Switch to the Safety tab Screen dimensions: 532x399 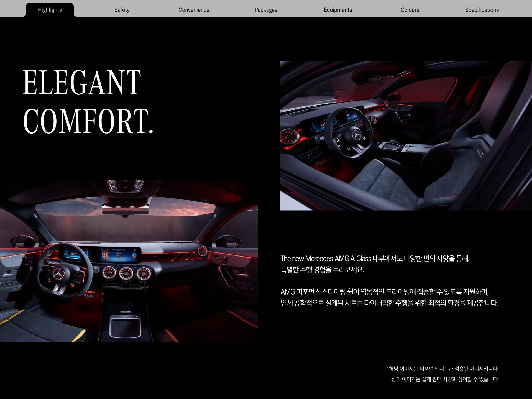(x=122, y=10)
